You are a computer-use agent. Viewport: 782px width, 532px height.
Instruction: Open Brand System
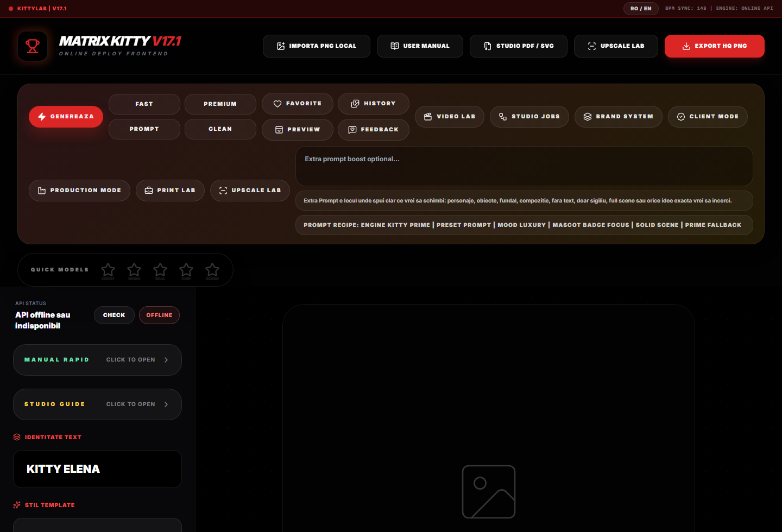[x=619, y=117]
